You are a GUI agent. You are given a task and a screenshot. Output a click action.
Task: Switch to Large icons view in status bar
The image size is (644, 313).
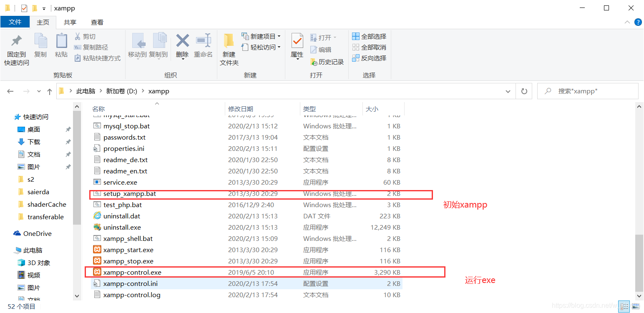[x=636, y=307]
